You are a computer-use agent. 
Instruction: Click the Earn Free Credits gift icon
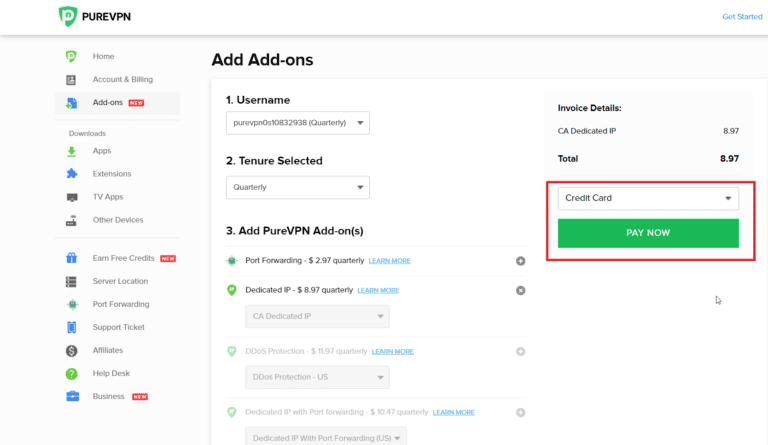(71, 258)
